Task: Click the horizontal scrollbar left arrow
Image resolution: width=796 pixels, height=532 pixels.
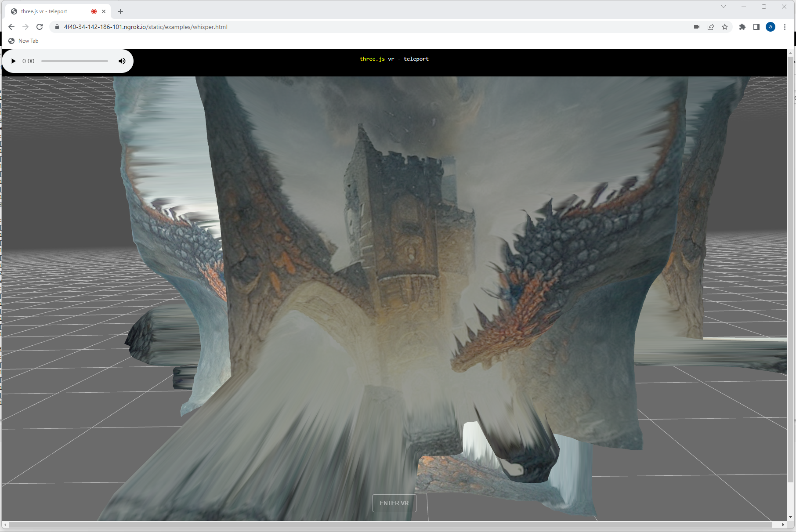Action: 5,525
